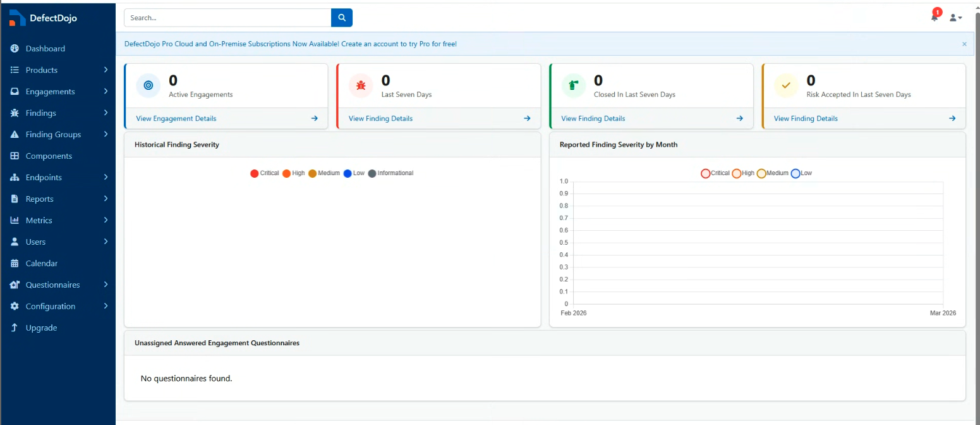Click the bug icon on Last Seven Days card
The image size is (980, 425).
point(361,85)
